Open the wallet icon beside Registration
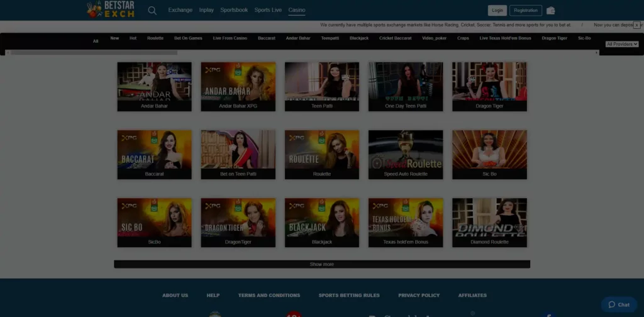Viewport: 644px width, 317px height. click(x=551, y=10)
